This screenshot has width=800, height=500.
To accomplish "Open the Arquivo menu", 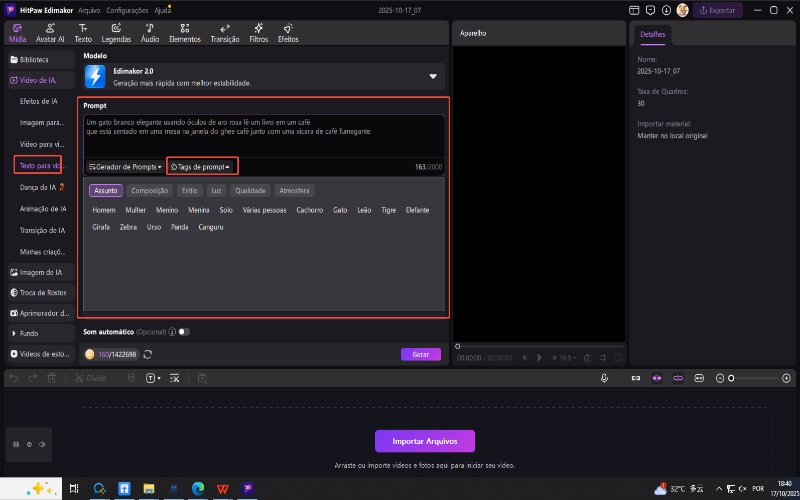I will pos(89,10).
